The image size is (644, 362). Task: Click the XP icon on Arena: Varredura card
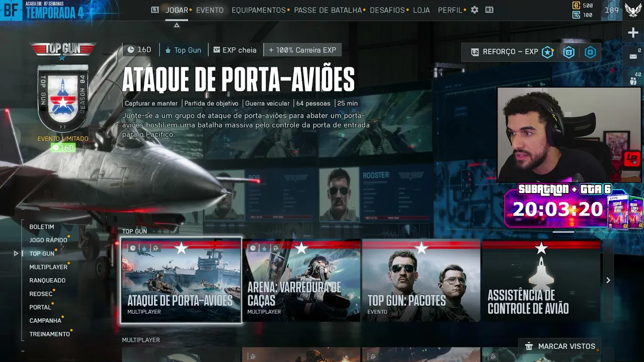coord(276,248)
